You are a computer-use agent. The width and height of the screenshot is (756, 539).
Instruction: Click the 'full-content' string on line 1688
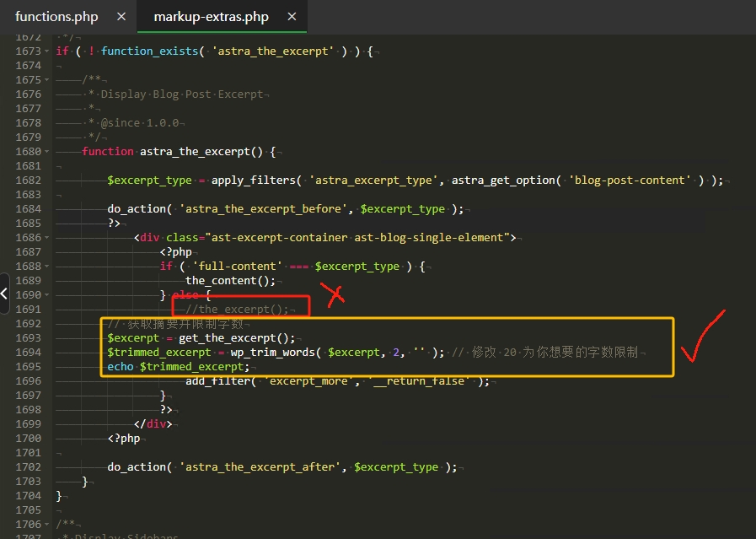tap(237, 267)
